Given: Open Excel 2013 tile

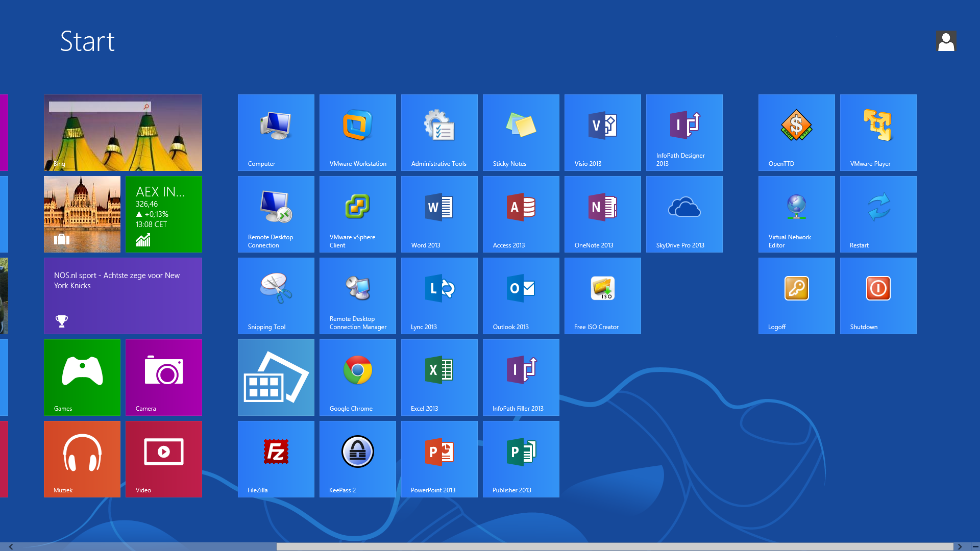Looking at the screenshot, I should [x=439, y=377].
